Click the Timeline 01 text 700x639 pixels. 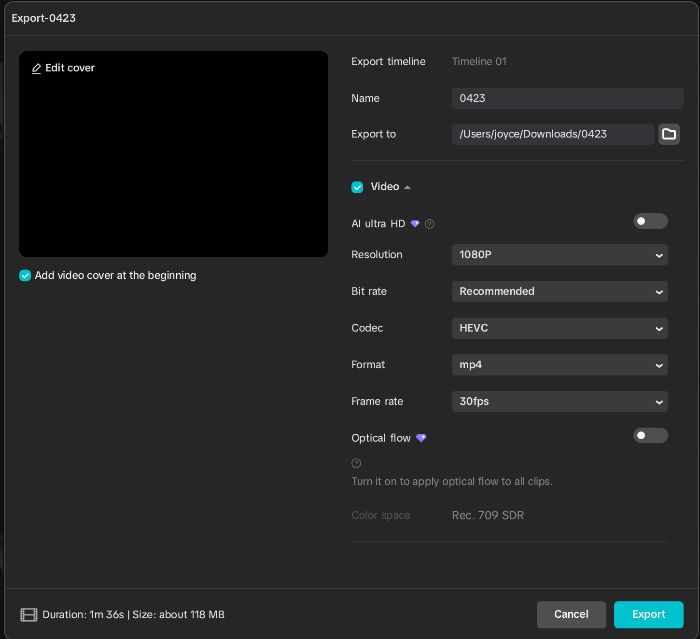[479, 62]
